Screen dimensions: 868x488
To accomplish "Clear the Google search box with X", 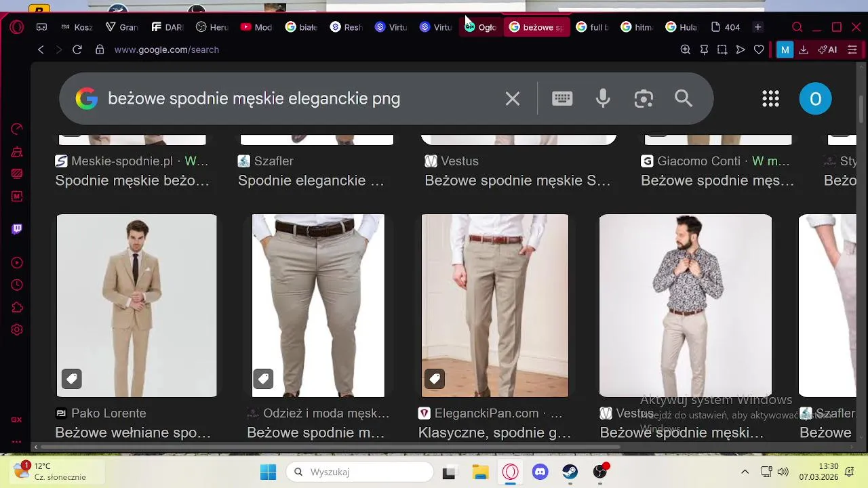I will (513, 99).
